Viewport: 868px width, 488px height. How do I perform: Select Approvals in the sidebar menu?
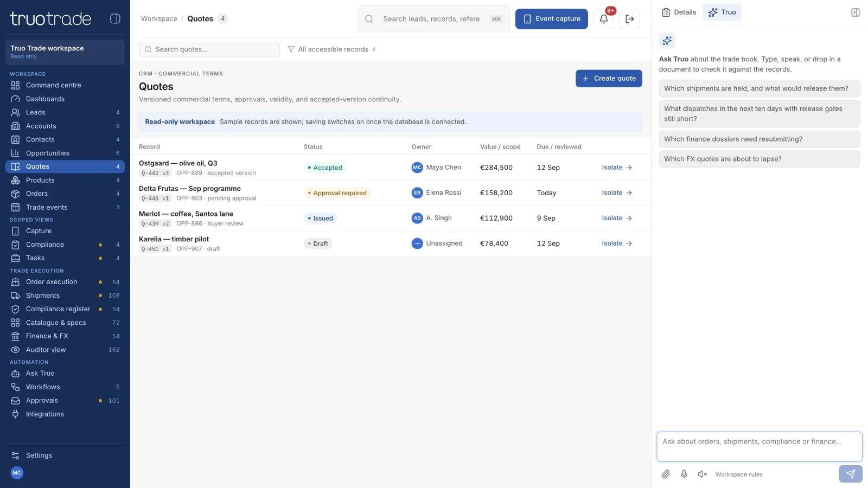tap(65, 401)
